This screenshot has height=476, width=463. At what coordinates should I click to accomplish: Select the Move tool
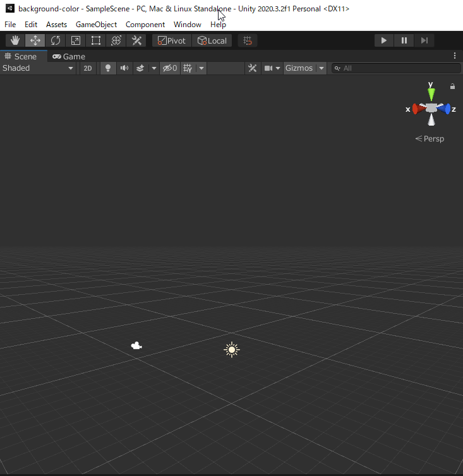click(35, 40)
